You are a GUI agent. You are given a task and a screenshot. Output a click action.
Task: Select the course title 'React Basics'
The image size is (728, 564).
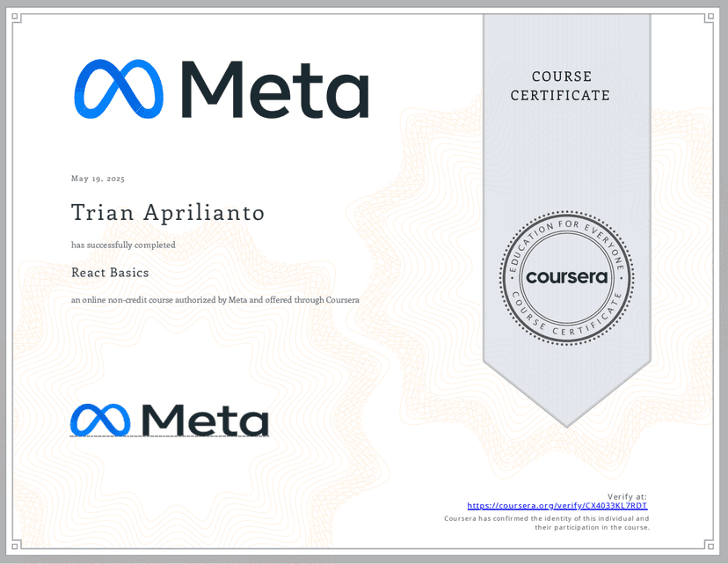coord(110,273)
